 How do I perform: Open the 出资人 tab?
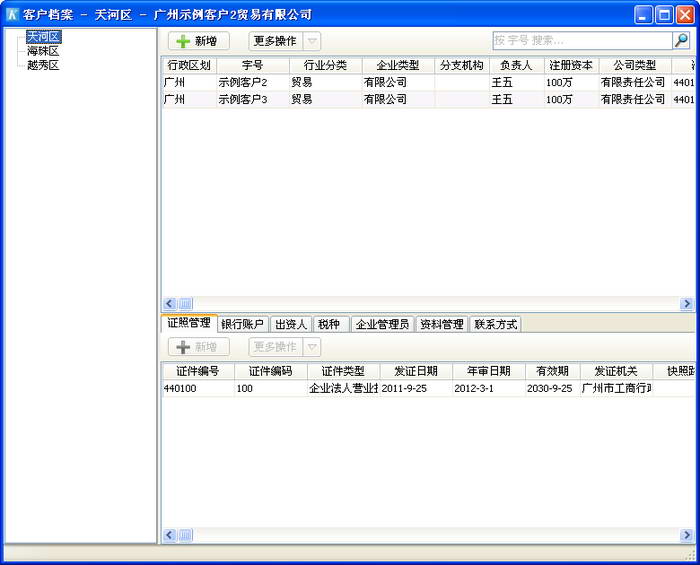tap(291, 324)
